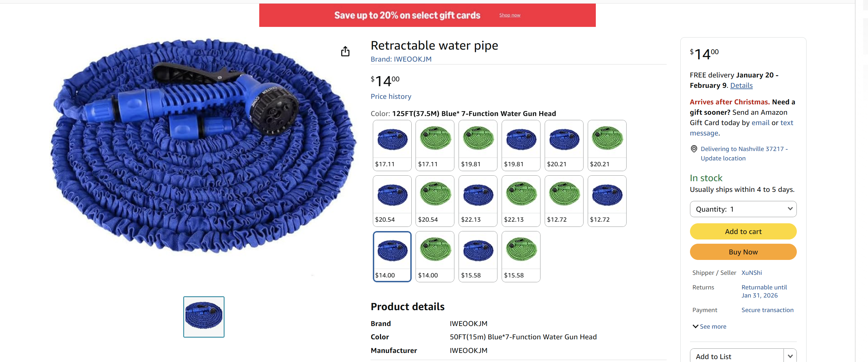The width and height of the screenshot is (868, 362).
Task: Choose the blue hose variant priced $15.58
Action: pos(477,256)
